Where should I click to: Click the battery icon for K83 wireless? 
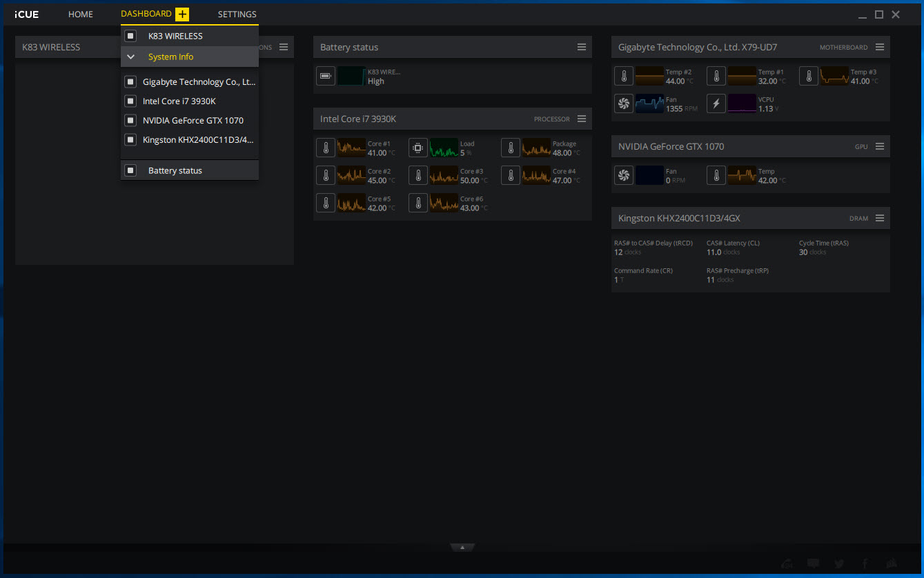pyautogui.click(x=326, y=76)
